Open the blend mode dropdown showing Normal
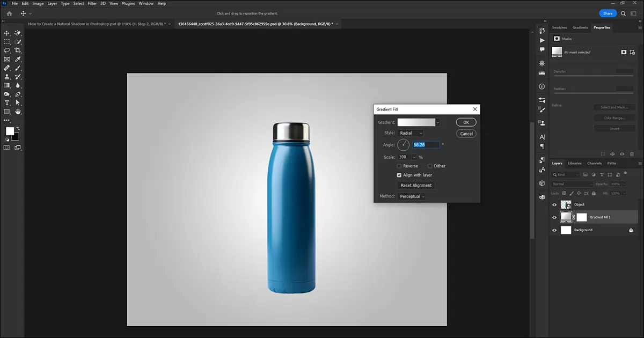The image size is (644, 338). pyautogui.click(x=572, y=184)
